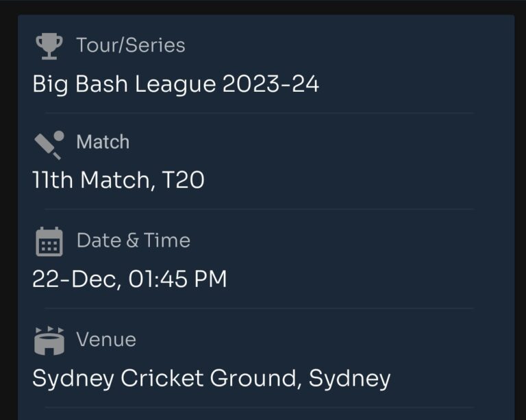
Task: Click the cricket bat and ball icon
Action: pos(49,145)
